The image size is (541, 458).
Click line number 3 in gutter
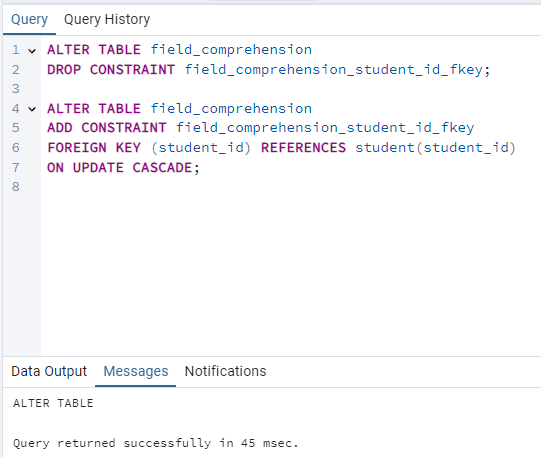point(16,89)
